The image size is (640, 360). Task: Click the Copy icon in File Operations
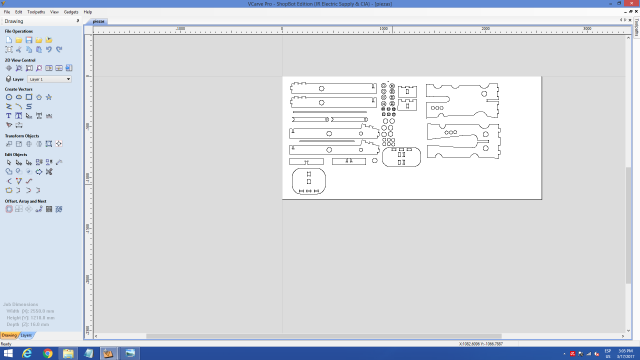coord(29,49)
